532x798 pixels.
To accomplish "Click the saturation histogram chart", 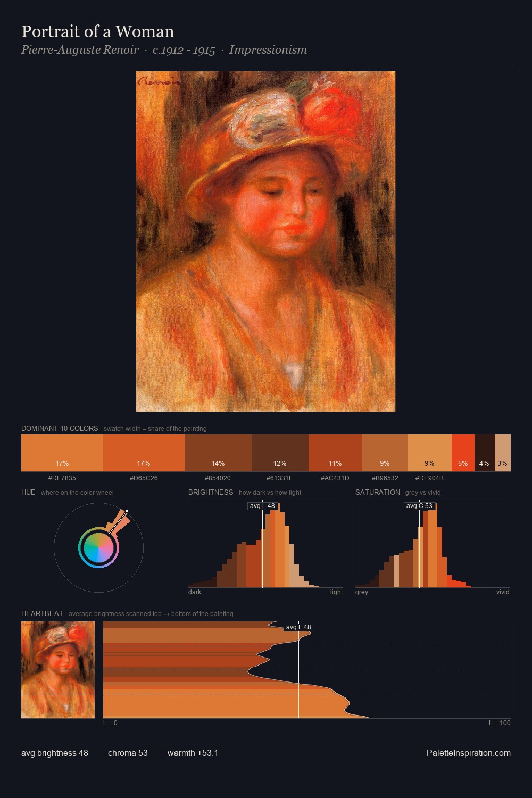I will coord(433,544).
